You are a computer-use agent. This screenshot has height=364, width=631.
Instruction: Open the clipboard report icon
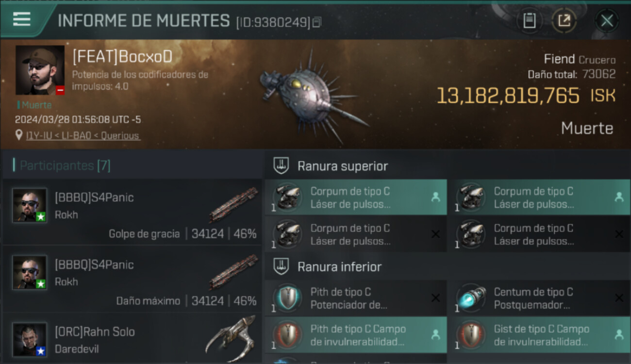click(530, 21)
